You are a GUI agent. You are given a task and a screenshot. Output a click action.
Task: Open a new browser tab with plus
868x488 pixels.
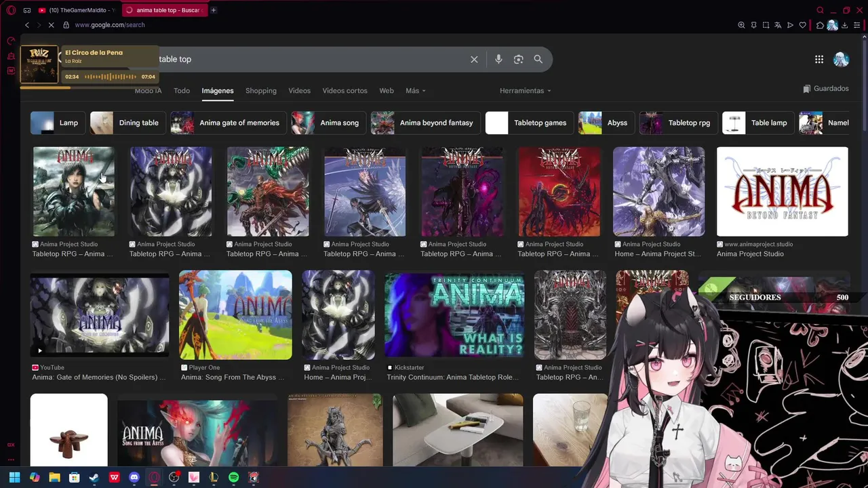(214, 10)
